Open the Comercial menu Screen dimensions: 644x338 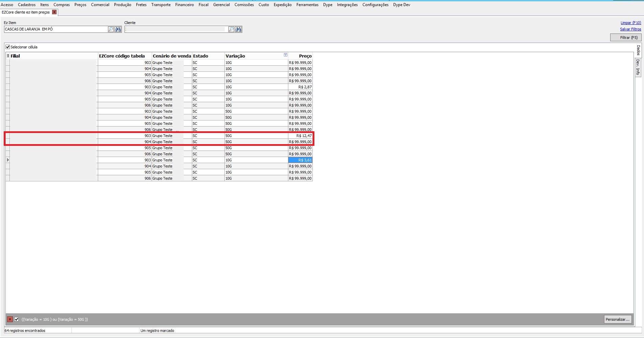coord(100,5)
